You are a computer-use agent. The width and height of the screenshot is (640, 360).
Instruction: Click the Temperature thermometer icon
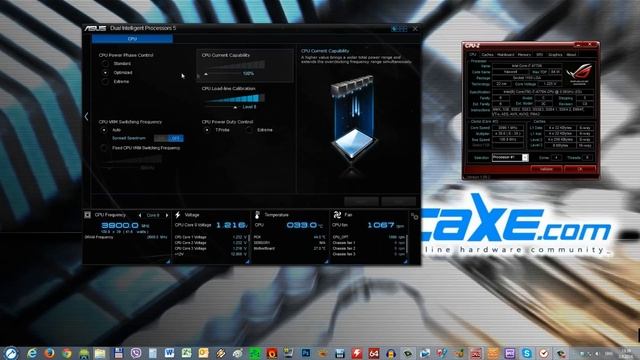click(257, 215)
